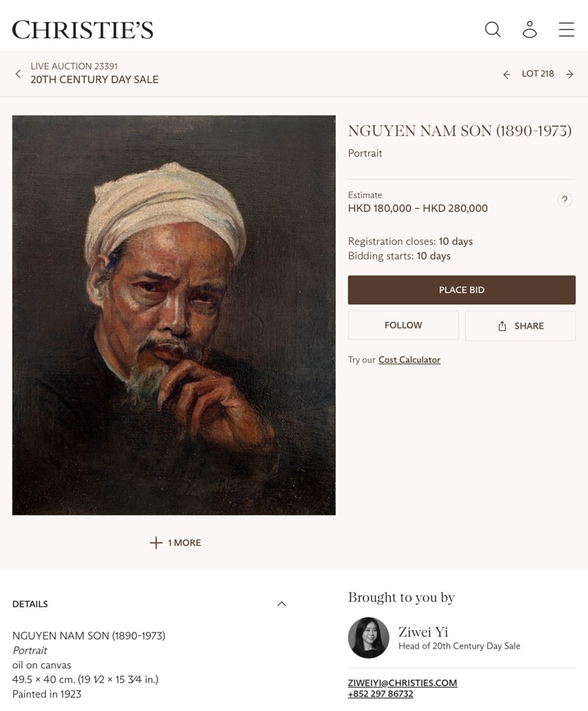Click the estimate help question mark

pyautogui.click(x=564, y=199)
